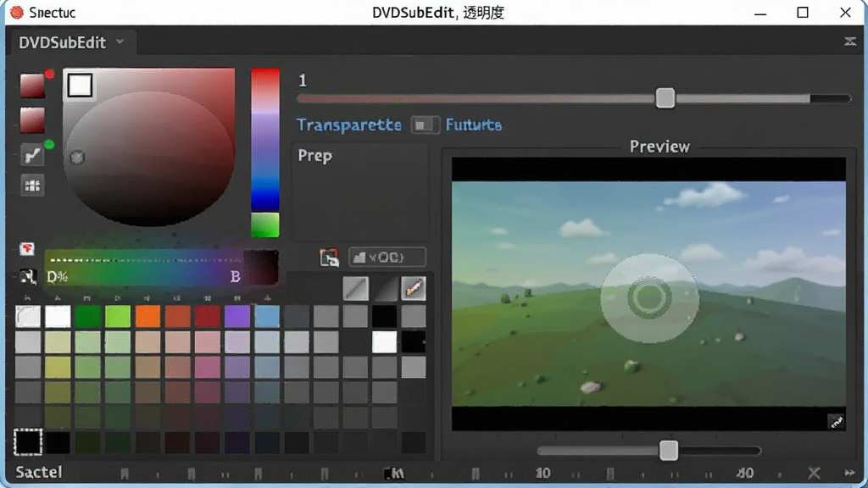Pick the sky blue swatch in top row
Image resolution: width=868 pixels, height=488 pixels.
pos(267,317)
